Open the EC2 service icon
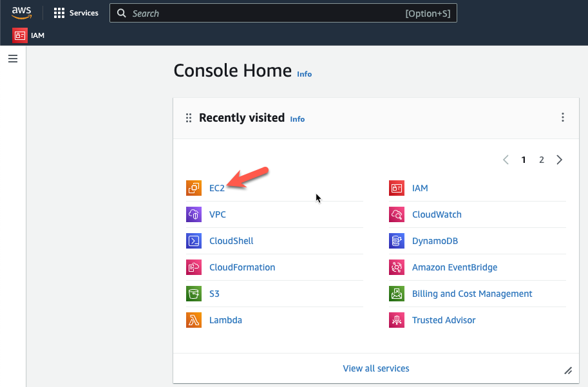The height and width of the screenshot is (387, 588). tap(194, 188)
